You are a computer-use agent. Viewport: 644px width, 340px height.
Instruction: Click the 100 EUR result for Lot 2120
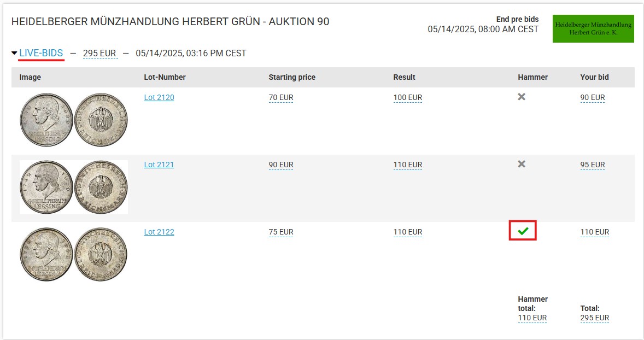[x=408, y=98]
